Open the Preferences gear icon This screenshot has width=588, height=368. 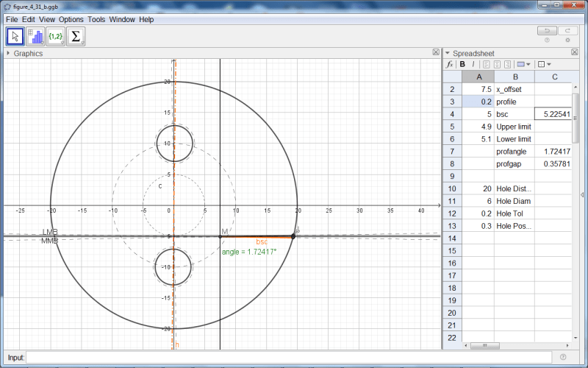pyautogui.click(x=567, y=40)
